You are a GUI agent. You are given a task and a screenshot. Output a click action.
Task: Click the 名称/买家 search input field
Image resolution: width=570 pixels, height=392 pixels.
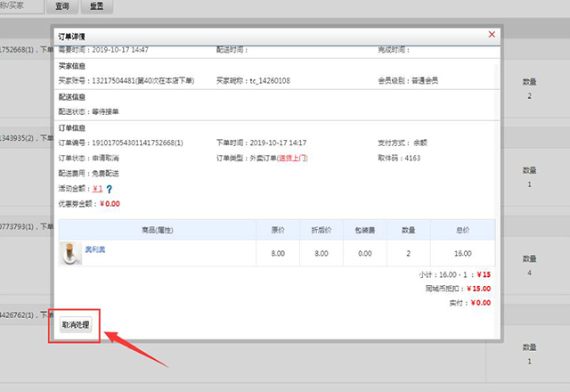20,6
